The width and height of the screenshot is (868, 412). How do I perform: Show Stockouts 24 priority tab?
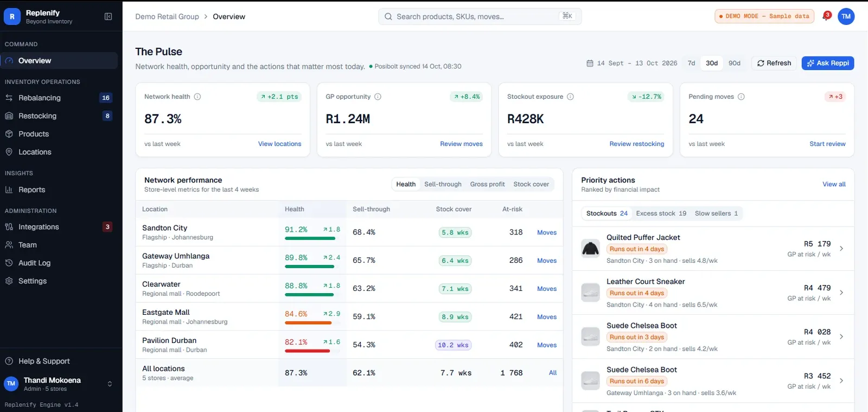pyautogui.click(x=607, y=213)
